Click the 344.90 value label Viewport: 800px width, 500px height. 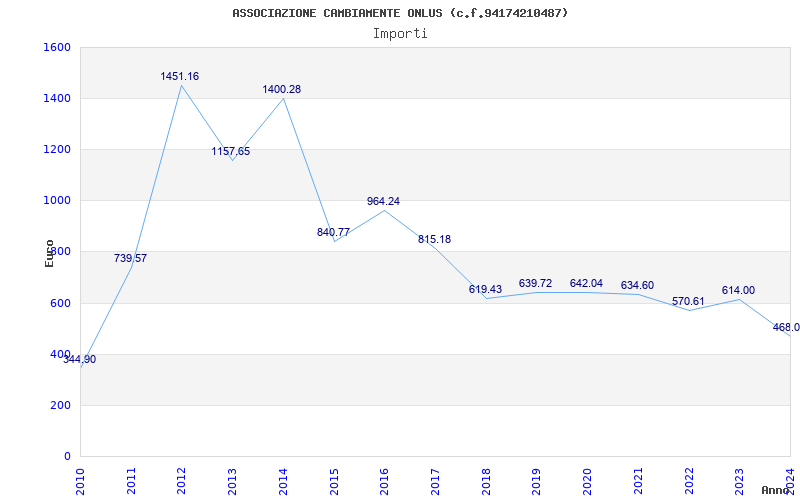80,359
